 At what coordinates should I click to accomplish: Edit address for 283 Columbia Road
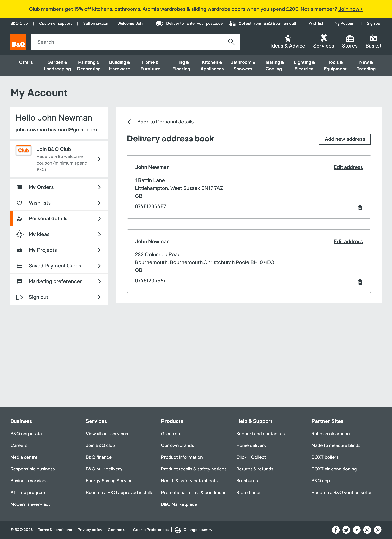(348, 241)
